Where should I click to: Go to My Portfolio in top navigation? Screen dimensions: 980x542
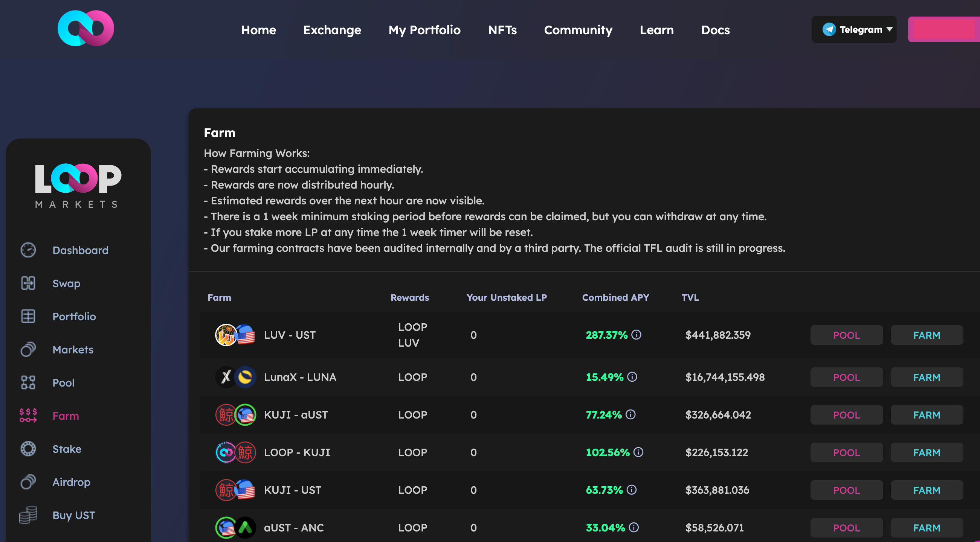[424, 30]
